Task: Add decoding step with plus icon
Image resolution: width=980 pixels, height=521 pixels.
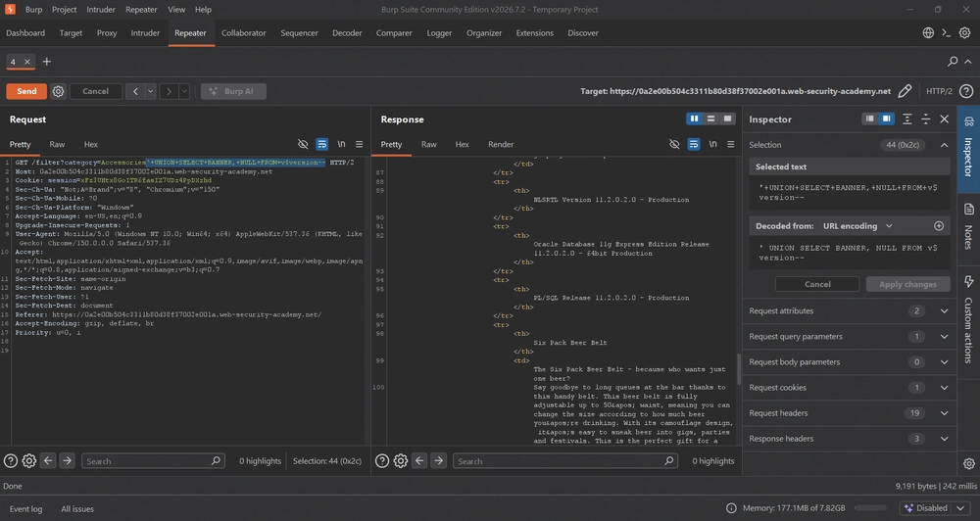Action: [939, 226]
